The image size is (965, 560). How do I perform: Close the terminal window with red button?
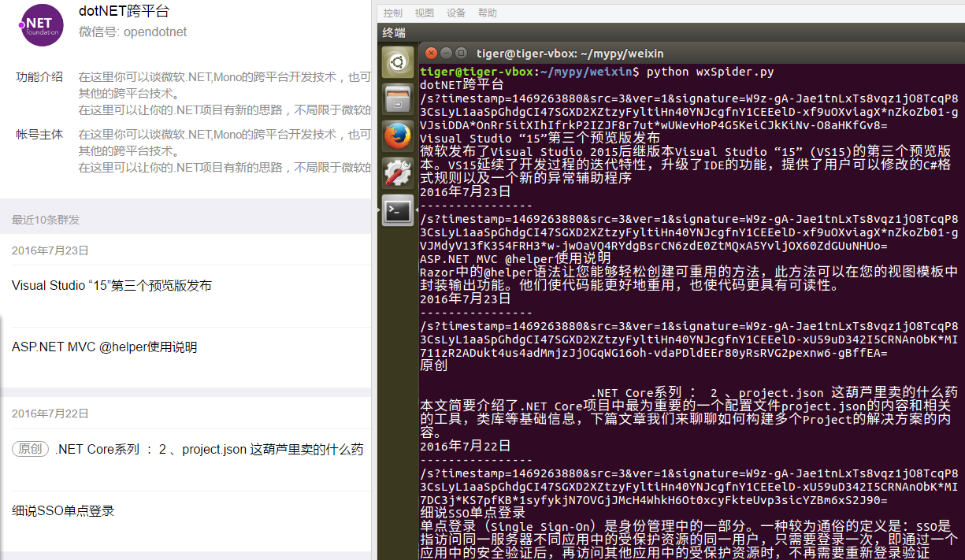click(x=431, y=54)
